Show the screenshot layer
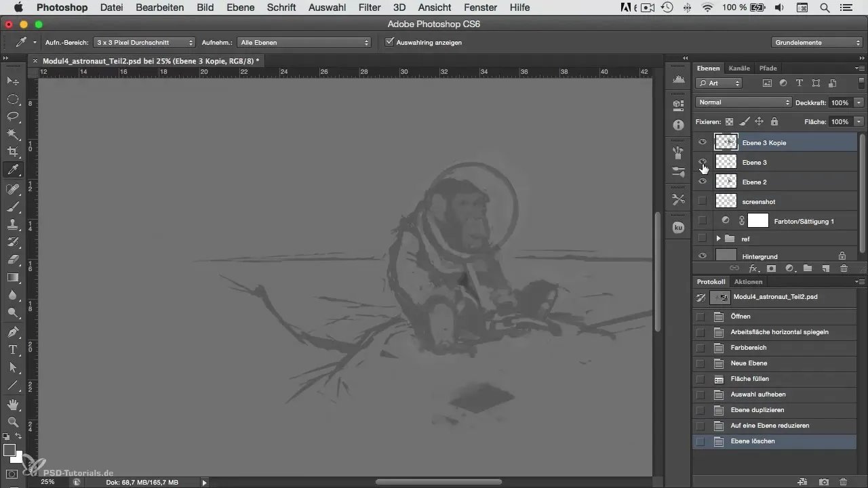The height and width of the screenshot is (488, 868). pos(703,201)
